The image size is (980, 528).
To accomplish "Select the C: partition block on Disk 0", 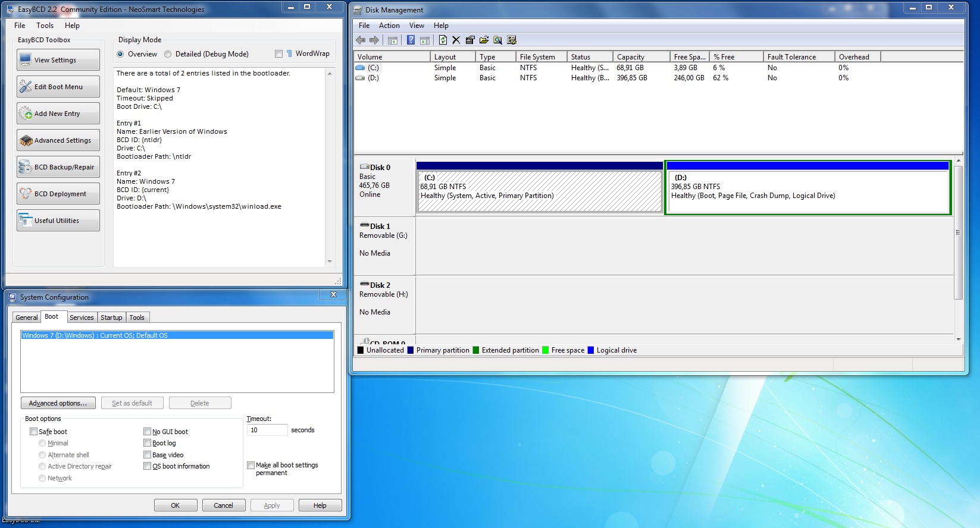I will pyautogui.click(x=540, y=187).
